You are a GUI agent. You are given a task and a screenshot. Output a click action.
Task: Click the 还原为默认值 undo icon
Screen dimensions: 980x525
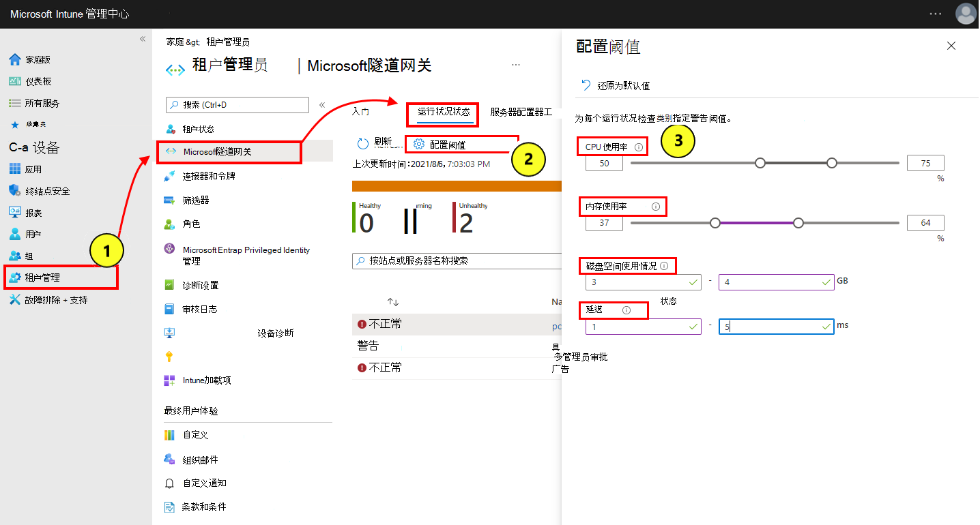(x=586, y=85)
